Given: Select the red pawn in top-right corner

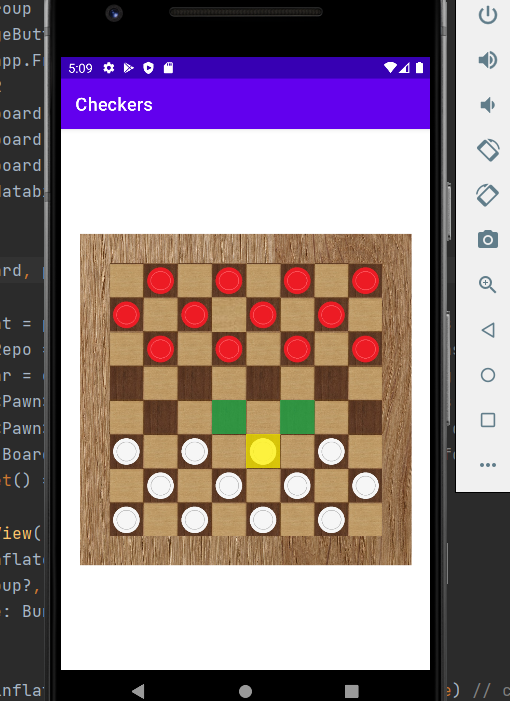Looking at the screenshot, I should (366, 281).
